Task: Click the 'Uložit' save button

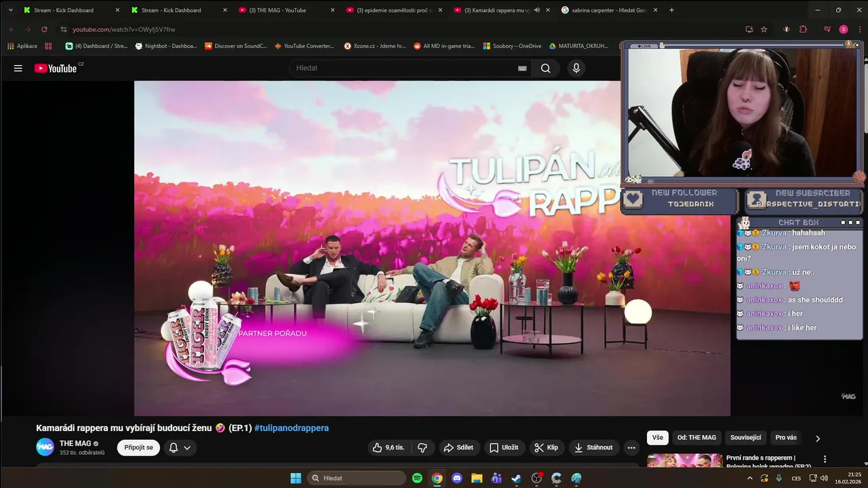Action: [x=504, y=447]
